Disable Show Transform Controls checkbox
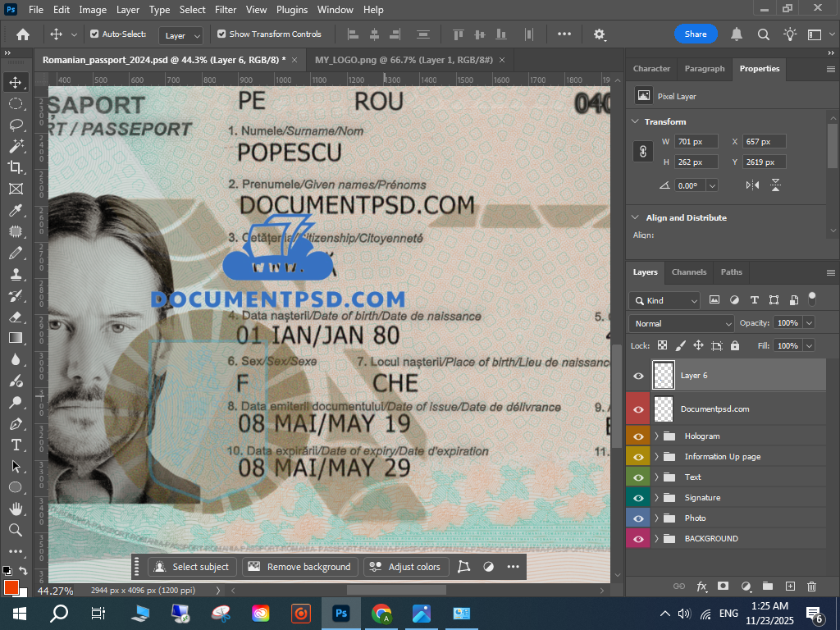 [221, 34]
